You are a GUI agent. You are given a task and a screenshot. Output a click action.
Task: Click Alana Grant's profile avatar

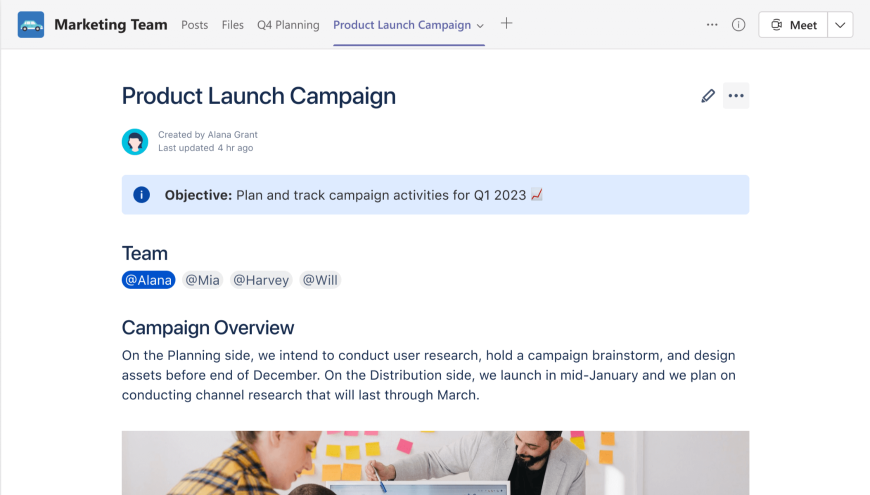click(135, 142)
